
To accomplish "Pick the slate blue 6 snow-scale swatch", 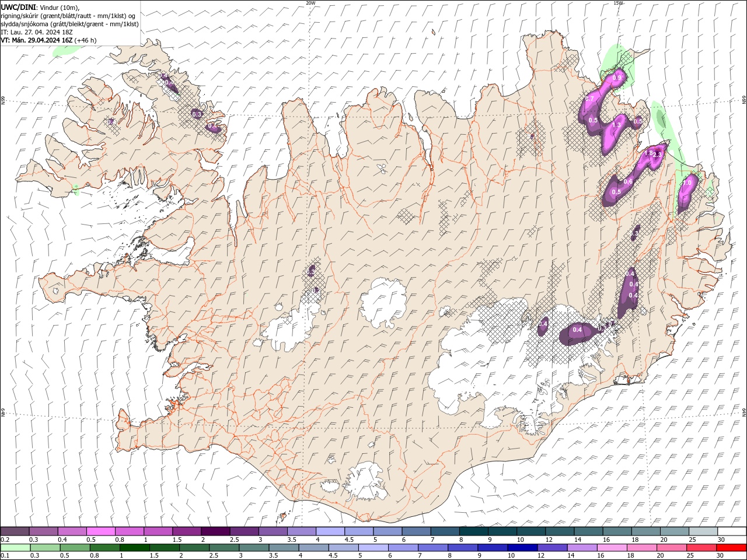I will click(x=416, y=531).
